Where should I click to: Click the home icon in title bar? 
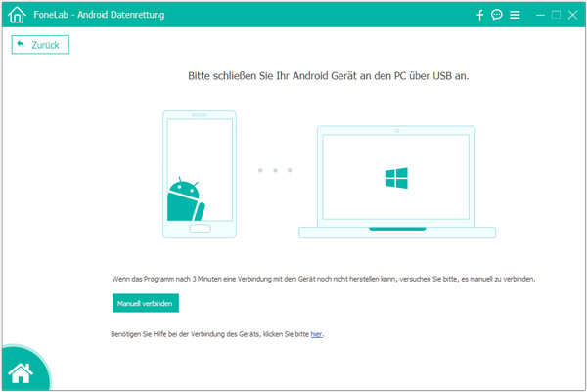pos(17,15)
